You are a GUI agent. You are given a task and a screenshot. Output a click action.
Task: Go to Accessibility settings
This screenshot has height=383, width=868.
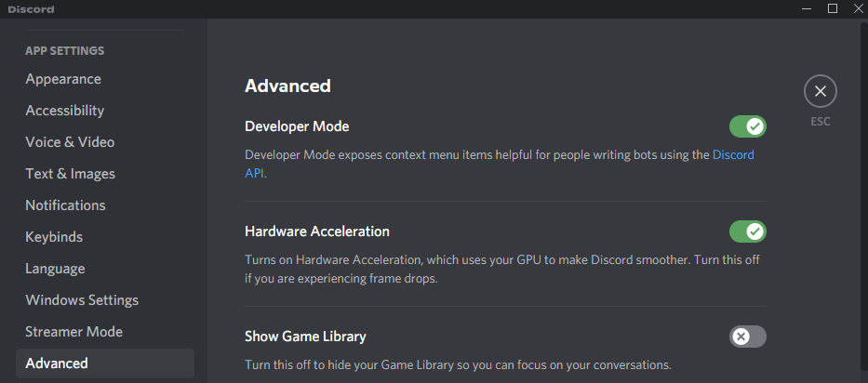65,111
